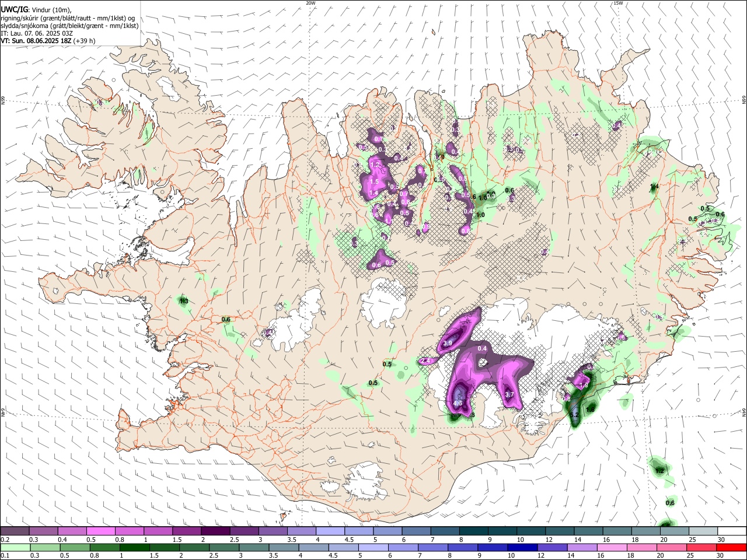Click the 3.9 precipitation value on the map
This screenshot has width=747, height=560.
point(448,344)
